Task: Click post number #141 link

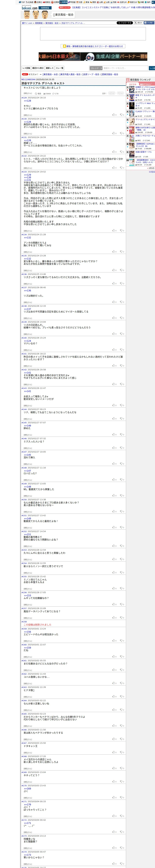Action: coord(24,354)
